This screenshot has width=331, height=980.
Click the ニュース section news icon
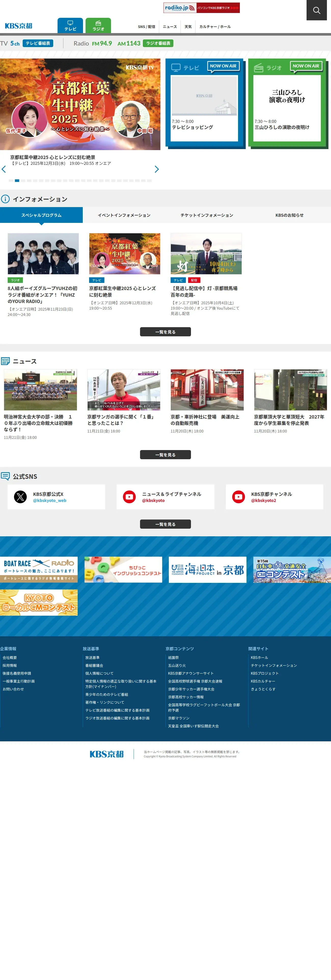point(5,361)
